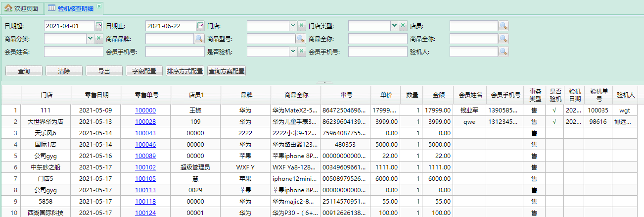Open the 日期起 calendar picker
644x217 pixels.
click(98, 26)
